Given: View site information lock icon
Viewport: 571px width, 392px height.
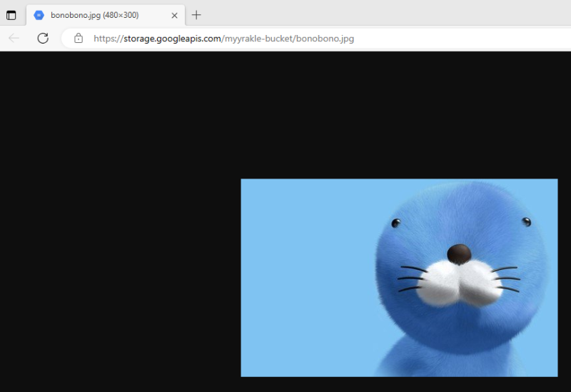Looking at the screenshot, I should [x=79, y=39].
